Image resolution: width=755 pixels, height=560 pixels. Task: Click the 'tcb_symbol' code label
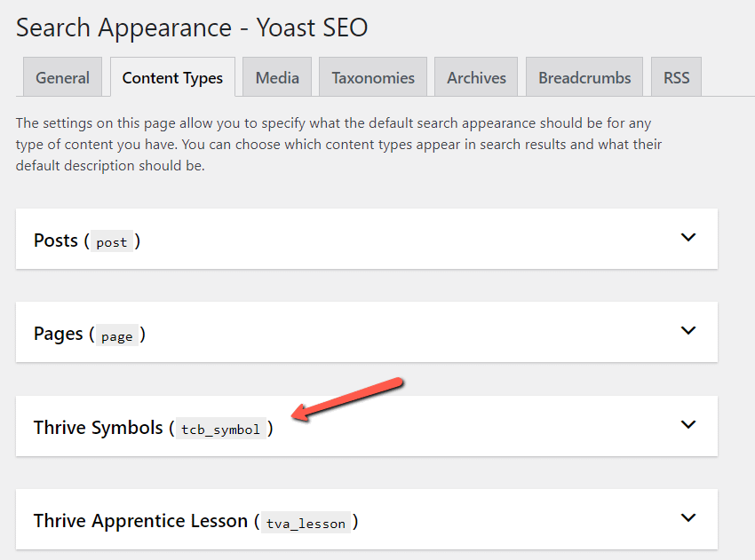click(220, 430)
